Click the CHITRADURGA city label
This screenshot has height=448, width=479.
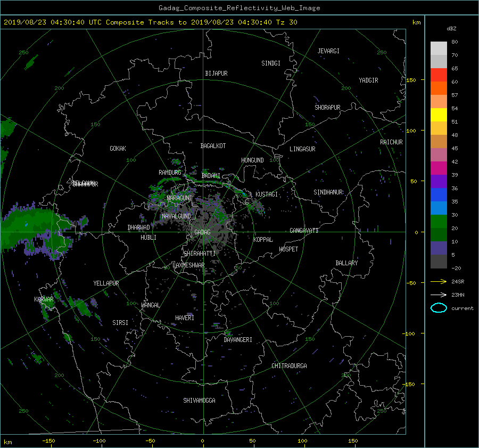[289, 366]
